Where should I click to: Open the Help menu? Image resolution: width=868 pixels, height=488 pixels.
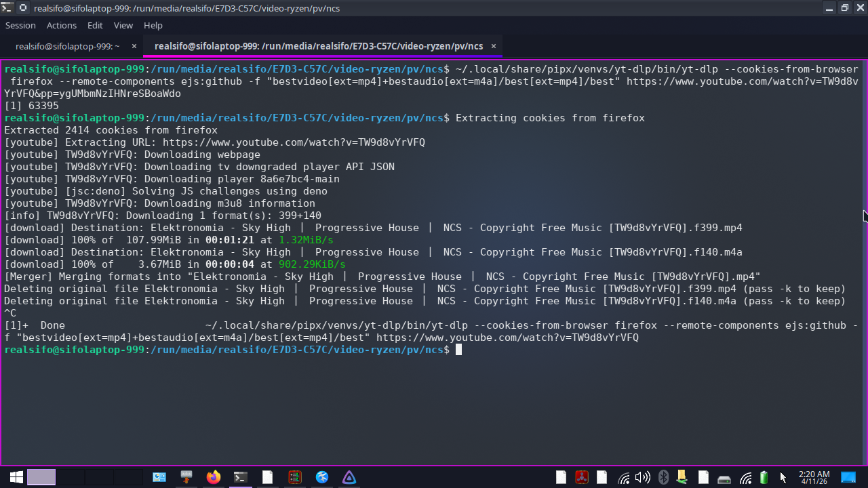pos(153,25)
